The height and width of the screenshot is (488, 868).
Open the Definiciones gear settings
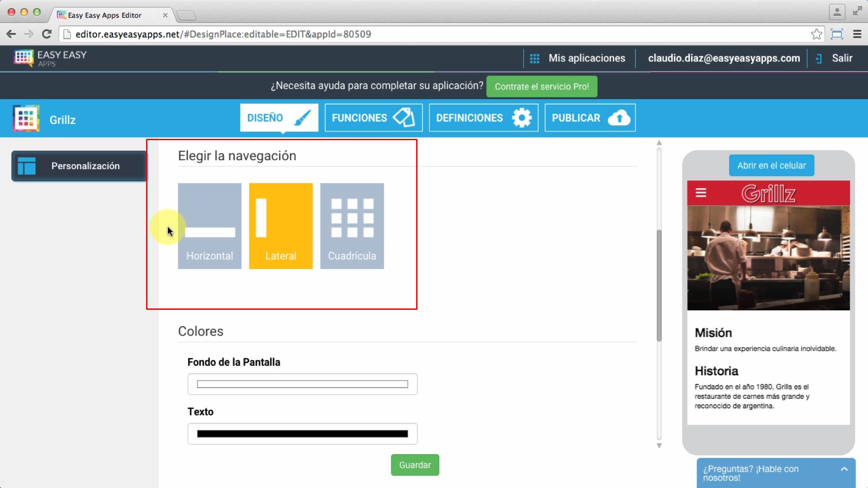click(521, 118)
